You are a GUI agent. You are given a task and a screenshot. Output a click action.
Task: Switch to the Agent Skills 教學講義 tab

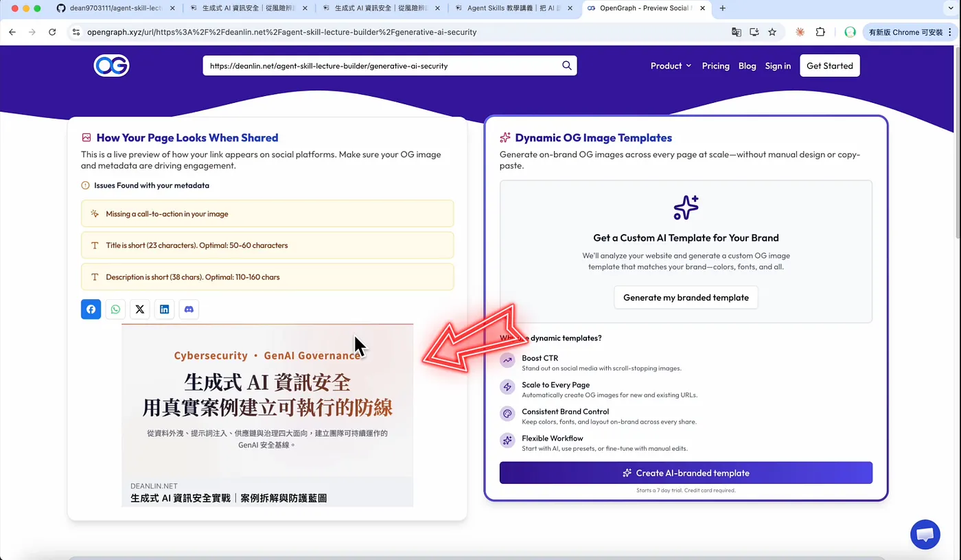515,8
